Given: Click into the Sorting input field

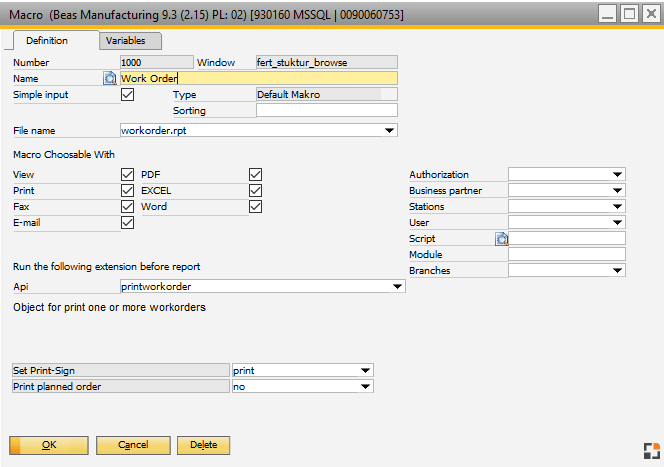Looking at the screenshot, I should point(326,110).
